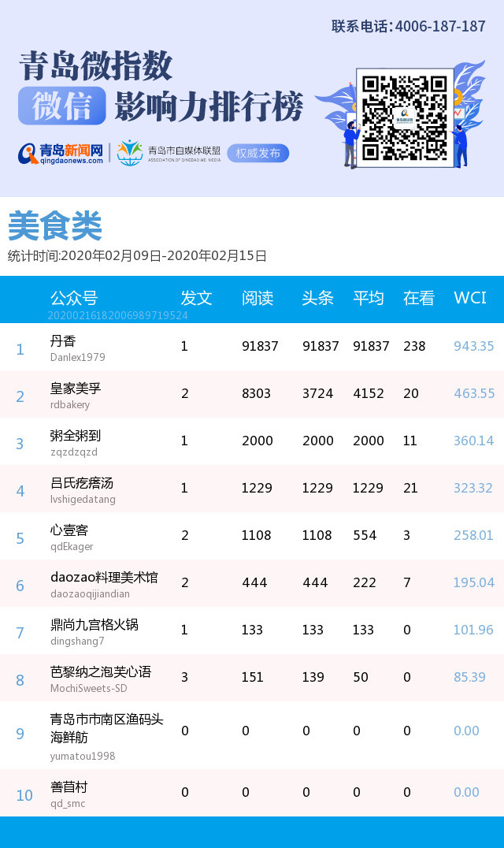Select the 阅读 column header
This screenshot has height=848, width=504.
tap(258, 298)
